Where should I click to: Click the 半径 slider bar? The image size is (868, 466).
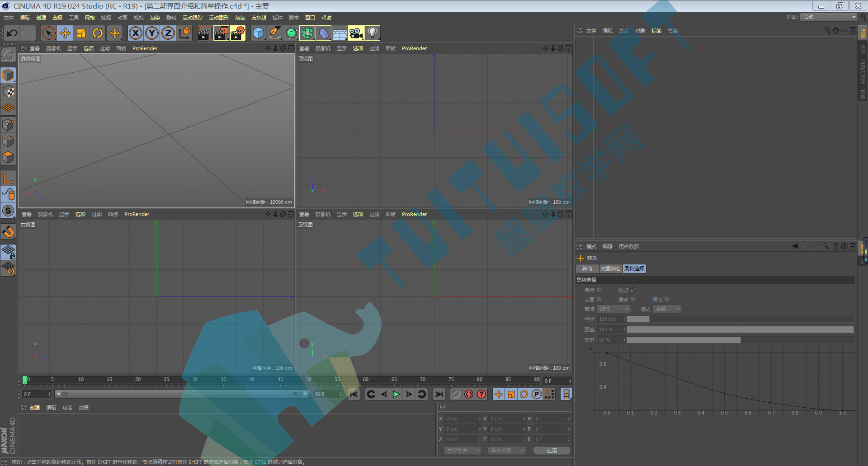coord(740,319)
